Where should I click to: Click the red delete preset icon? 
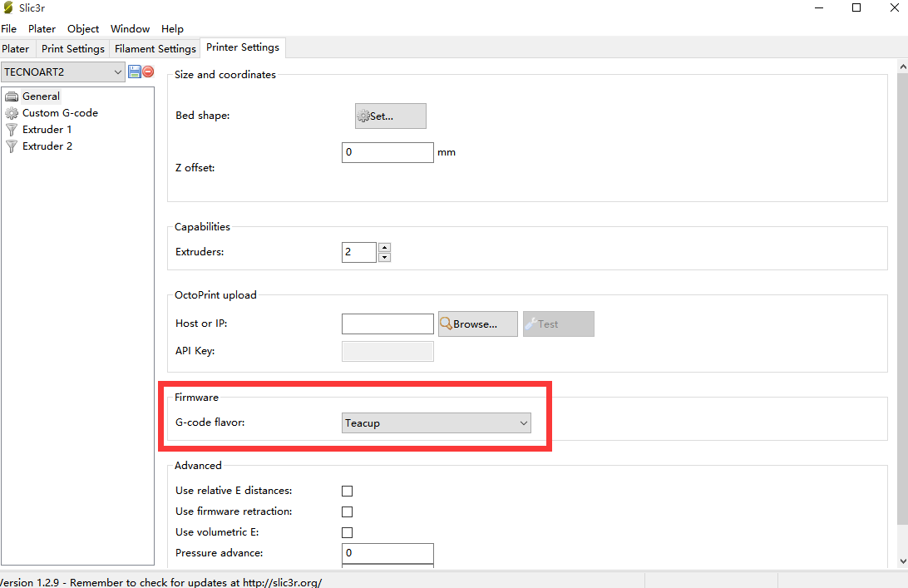tap(148, 72)
